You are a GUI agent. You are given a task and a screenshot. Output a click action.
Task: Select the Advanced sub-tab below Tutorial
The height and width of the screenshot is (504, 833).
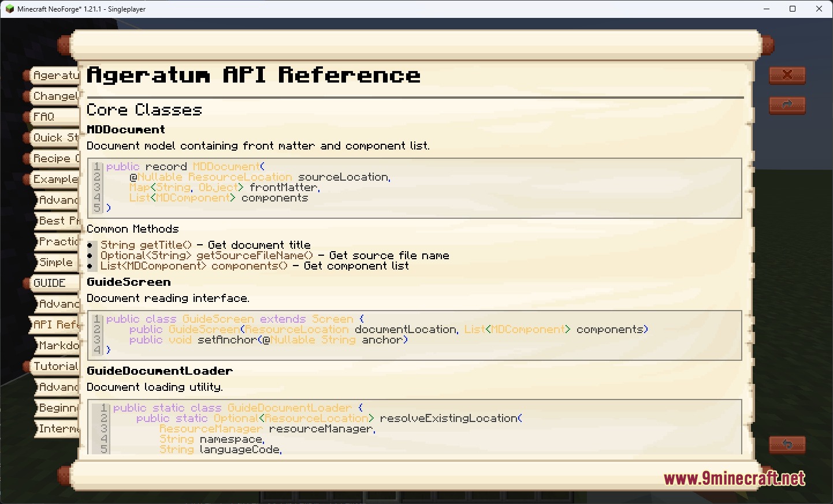click(57, 387)
